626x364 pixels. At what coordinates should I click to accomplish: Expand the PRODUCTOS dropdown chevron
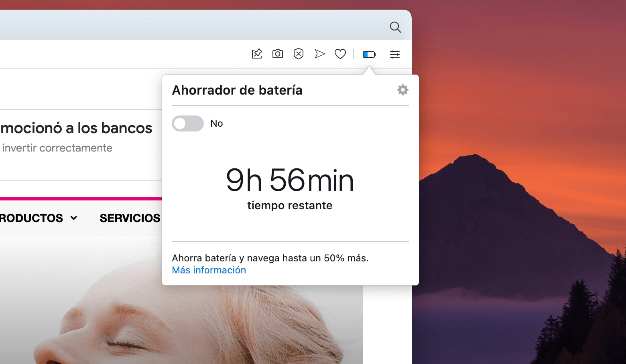tap(74, 218)
